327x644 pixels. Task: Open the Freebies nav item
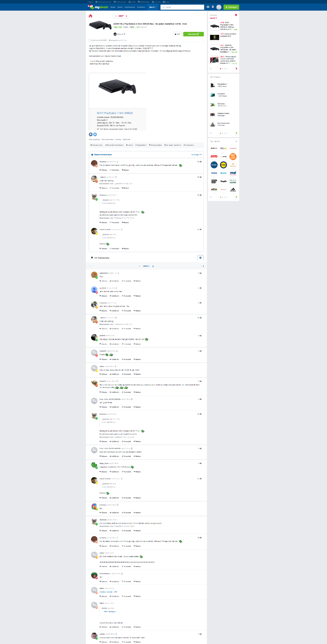(141, 7)
